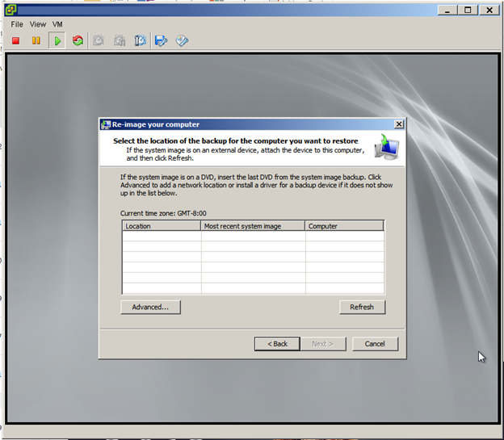Click the Refresh button
504x440 pixels.
pos(362,308)
